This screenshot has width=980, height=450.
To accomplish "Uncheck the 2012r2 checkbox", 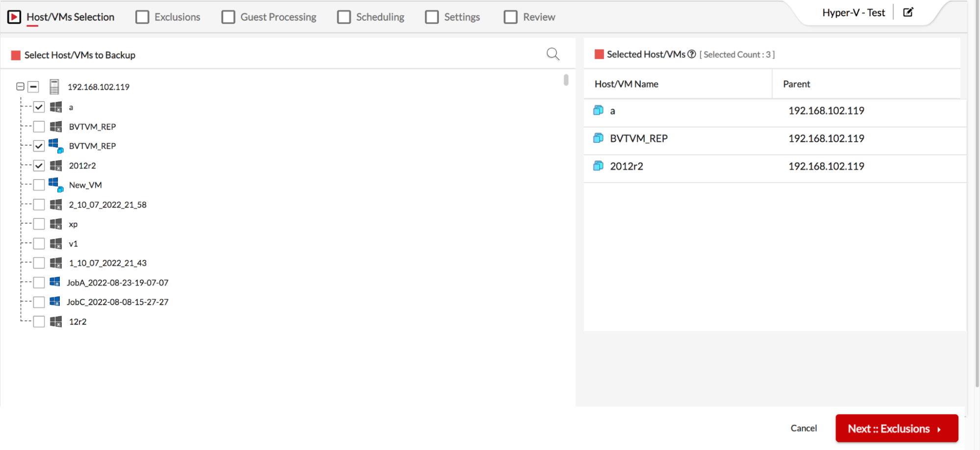I will (39, 165).
